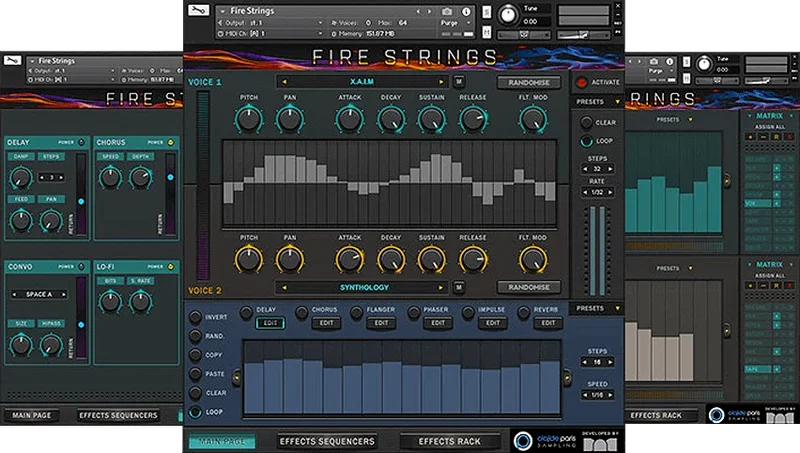Image resolution: width=800 pixels, height=453 pixels.
Task: Shift effects sequencer left with yellow arrow
Action: (x=237, y=378)
